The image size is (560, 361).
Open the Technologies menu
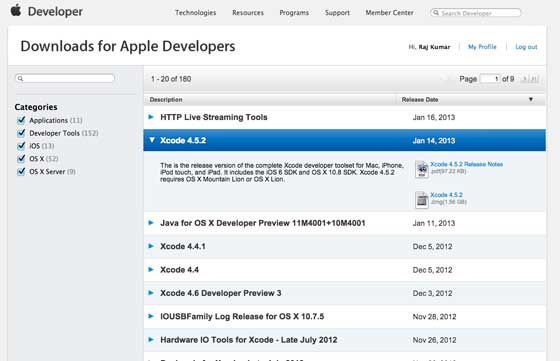pos(195,12)
